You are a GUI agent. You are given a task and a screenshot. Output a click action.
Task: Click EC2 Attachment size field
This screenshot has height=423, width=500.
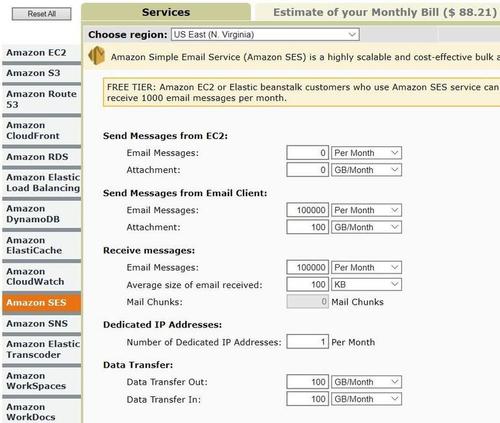tap(307, 170)
